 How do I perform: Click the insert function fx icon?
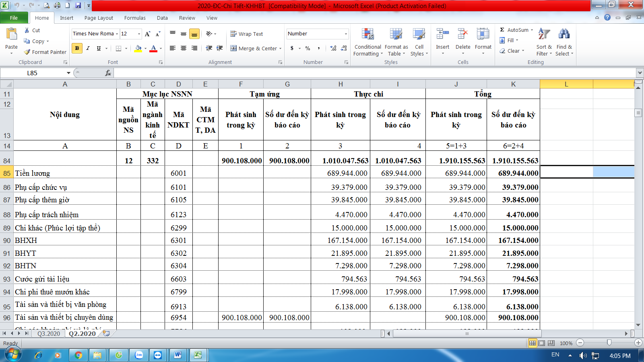click(x=108, y=73)
